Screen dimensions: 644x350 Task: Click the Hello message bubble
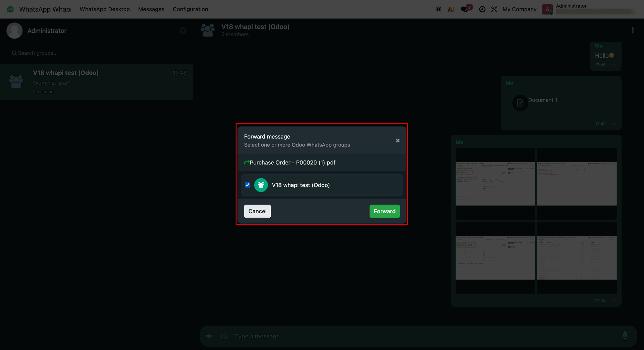pyautogui.click(x=606, y=56)
